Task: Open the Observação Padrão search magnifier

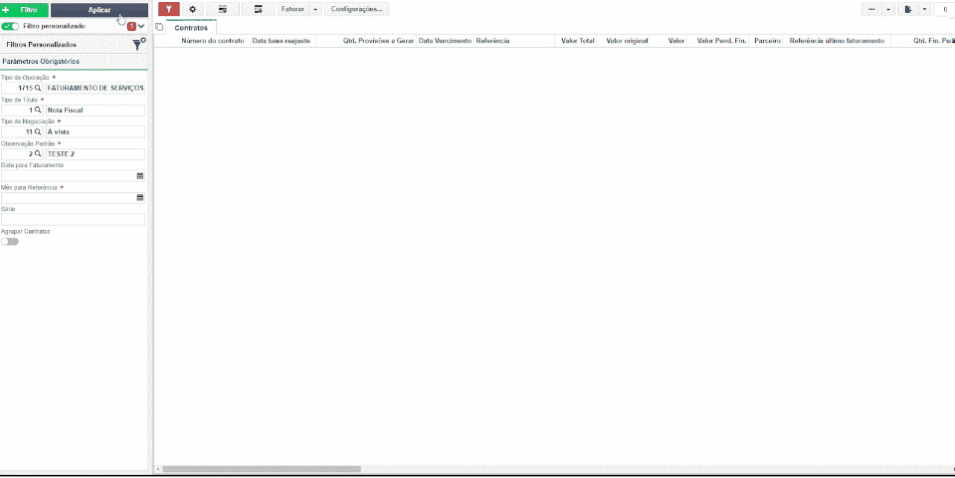Action: coord(38,154)
